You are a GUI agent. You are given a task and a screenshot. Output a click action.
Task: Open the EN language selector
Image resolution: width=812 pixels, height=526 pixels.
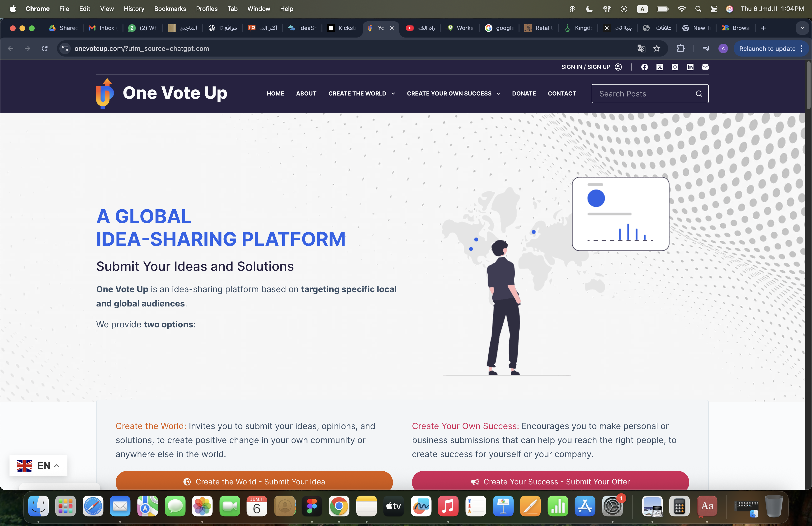coord(38,465)
